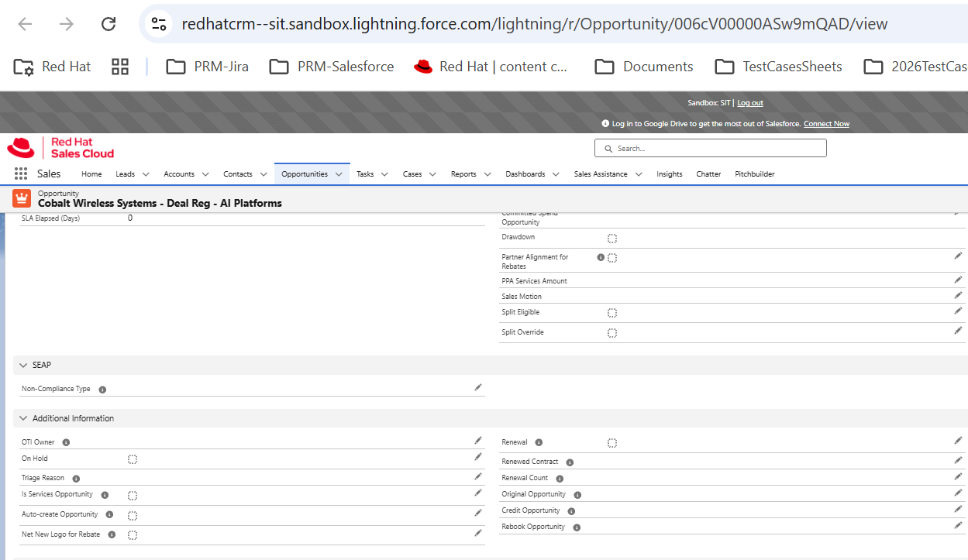
Task: Edit Renewal Count pencil icon
Action: [958, 476]
